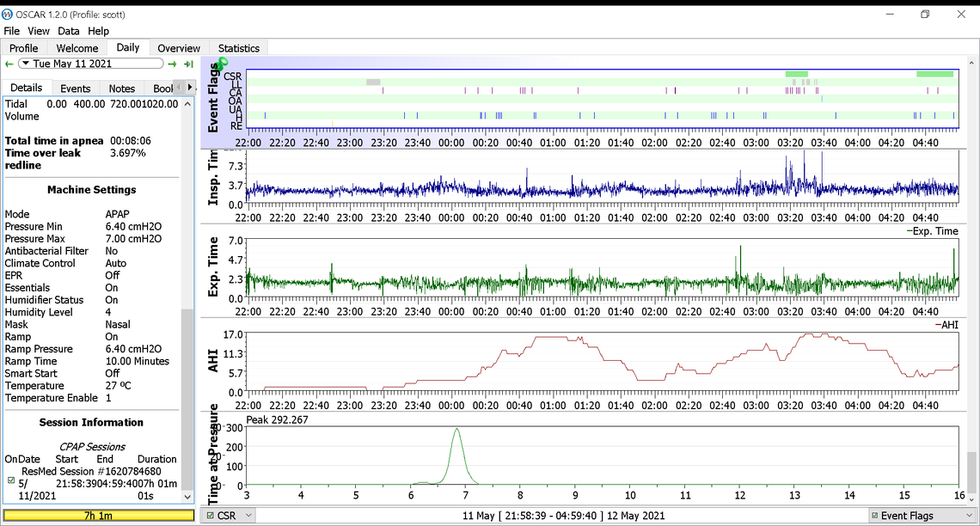Click the yellow 7h 1m session bar
The width and height of the screenshot is (980, 526).
coord(98,516)
